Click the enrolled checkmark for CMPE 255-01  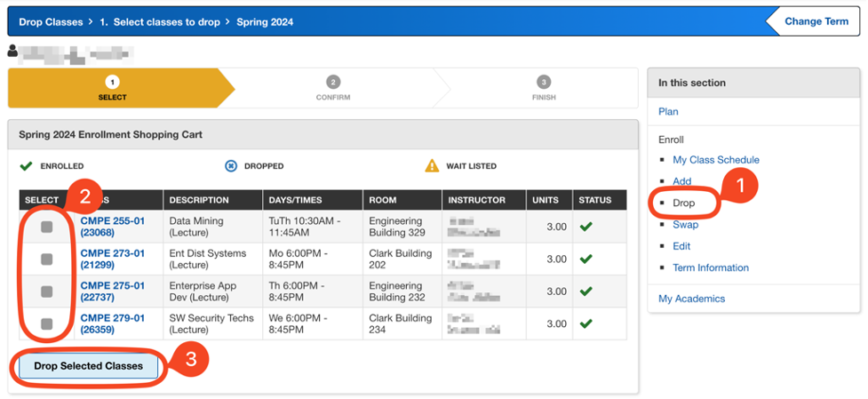coord(585,227)
